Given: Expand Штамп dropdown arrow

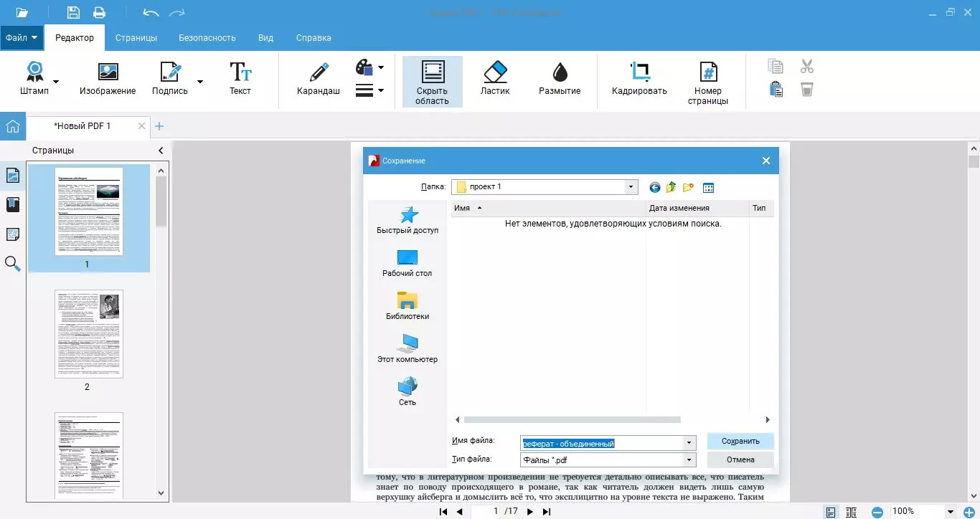Looking at the screenshot, I should point(56,82).
